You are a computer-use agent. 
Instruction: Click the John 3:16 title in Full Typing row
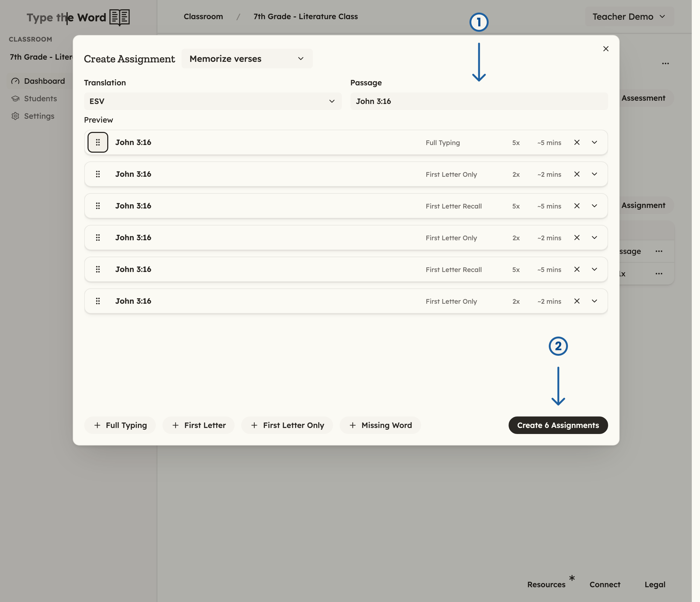pos(133,142)
